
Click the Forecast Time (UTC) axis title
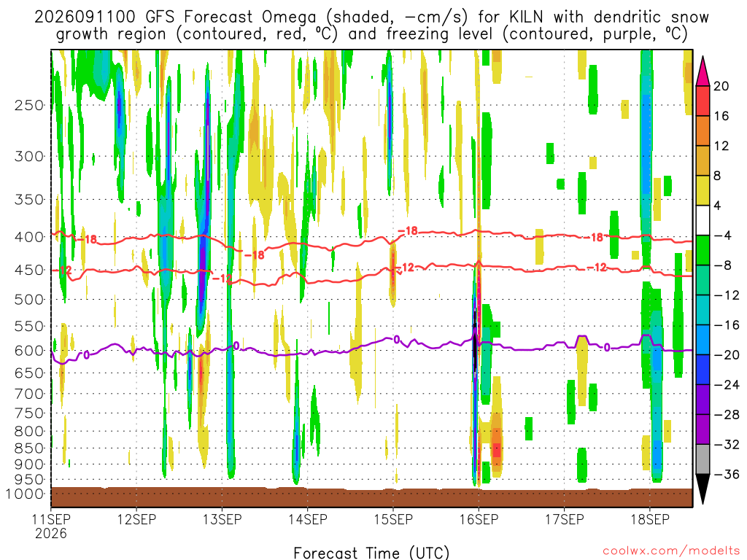[x=371, y=553]
